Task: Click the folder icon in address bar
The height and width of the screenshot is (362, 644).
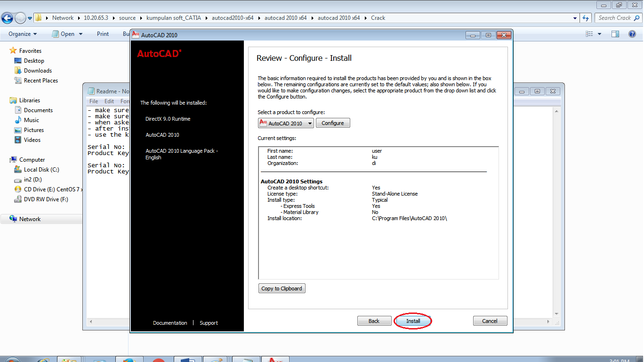Action: coord(39,18)
